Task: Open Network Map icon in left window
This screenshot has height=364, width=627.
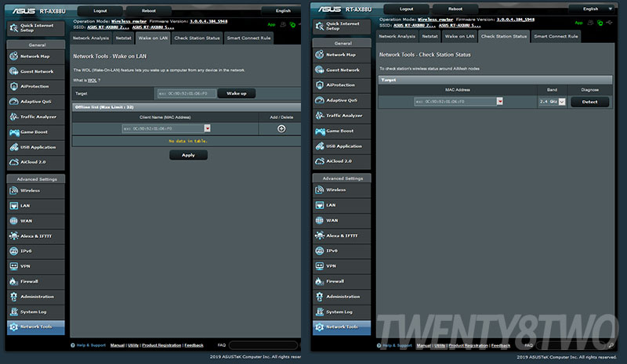Action: 13,56
